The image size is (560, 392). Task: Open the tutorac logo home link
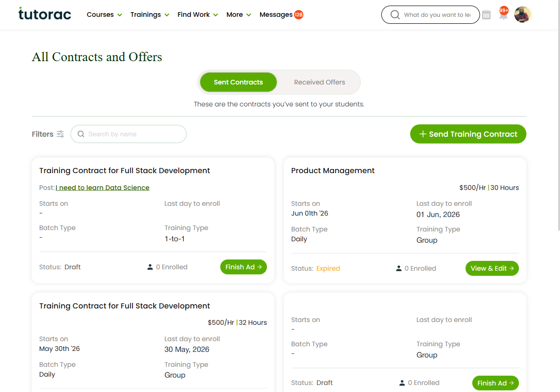[45, 14]
